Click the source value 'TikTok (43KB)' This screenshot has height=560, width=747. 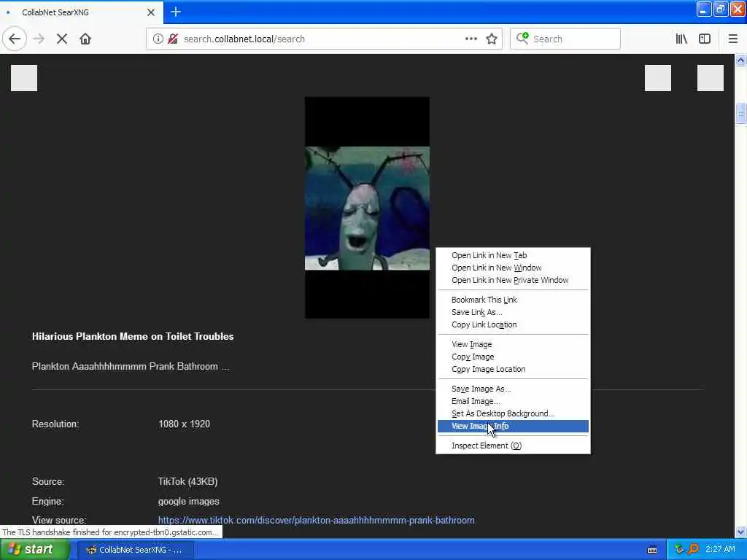pos(187,481)
